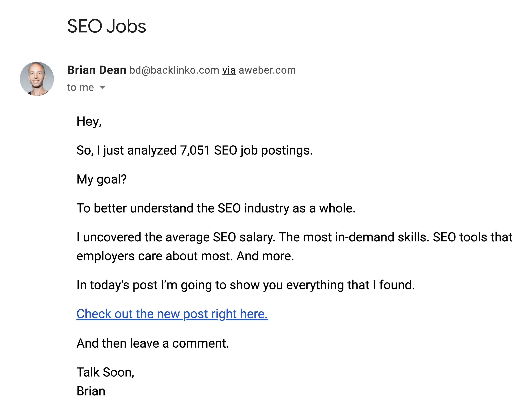532x414 pixels.
Task: Click the "SEO Jobs" subject heading
Action: click(x=107, y=26)
